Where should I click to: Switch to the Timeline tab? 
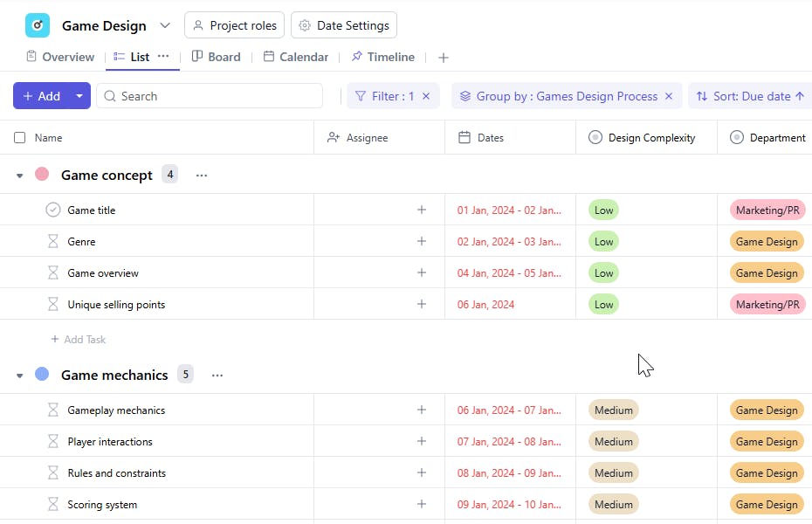pos(382,57)
